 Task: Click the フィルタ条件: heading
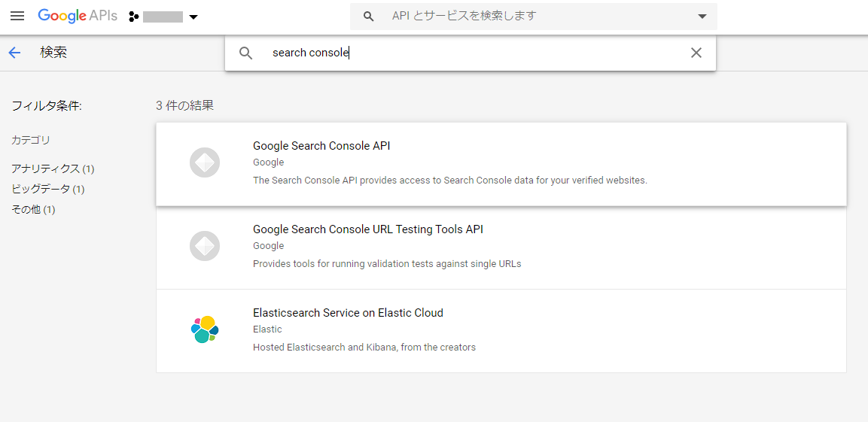click(47, 105)
